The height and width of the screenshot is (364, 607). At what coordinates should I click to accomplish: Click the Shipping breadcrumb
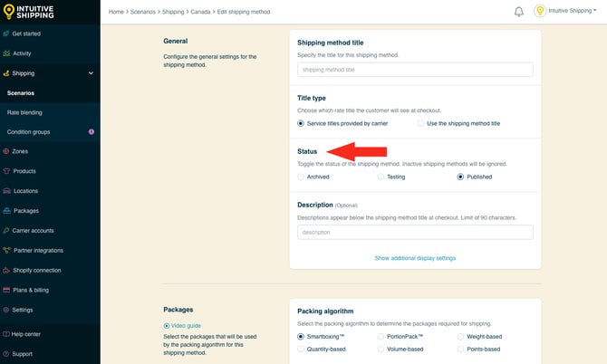coord(173,12)
